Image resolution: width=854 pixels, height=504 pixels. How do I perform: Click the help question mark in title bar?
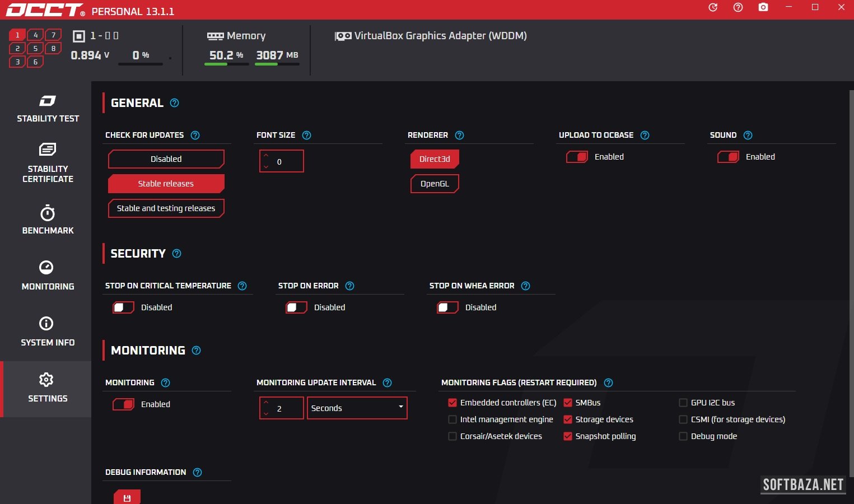click(738, 7)
